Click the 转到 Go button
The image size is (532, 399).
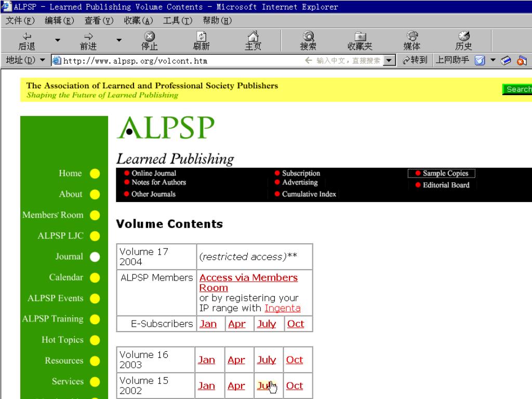pyautogui.click(x=415, y=60)
